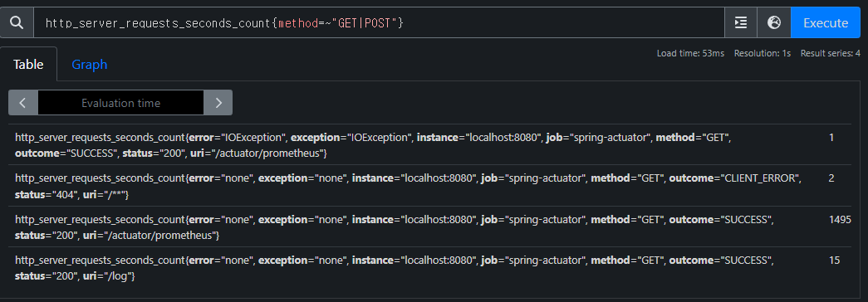Select the Table tab
The width and height of the screenshot is (868, 302).
pyautogui.click(x=28, y=65)
